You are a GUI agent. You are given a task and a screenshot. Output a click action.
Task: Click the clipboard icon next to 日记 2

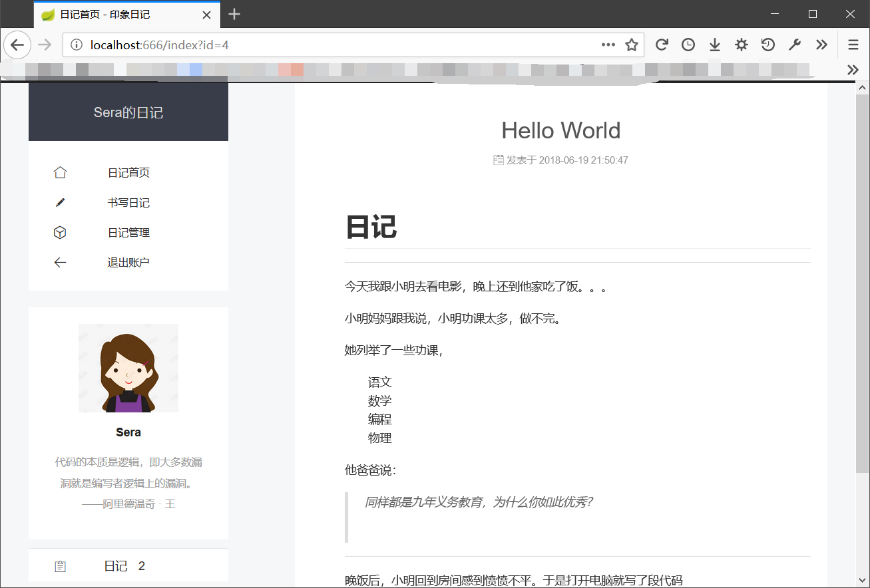tap(60, 565)
